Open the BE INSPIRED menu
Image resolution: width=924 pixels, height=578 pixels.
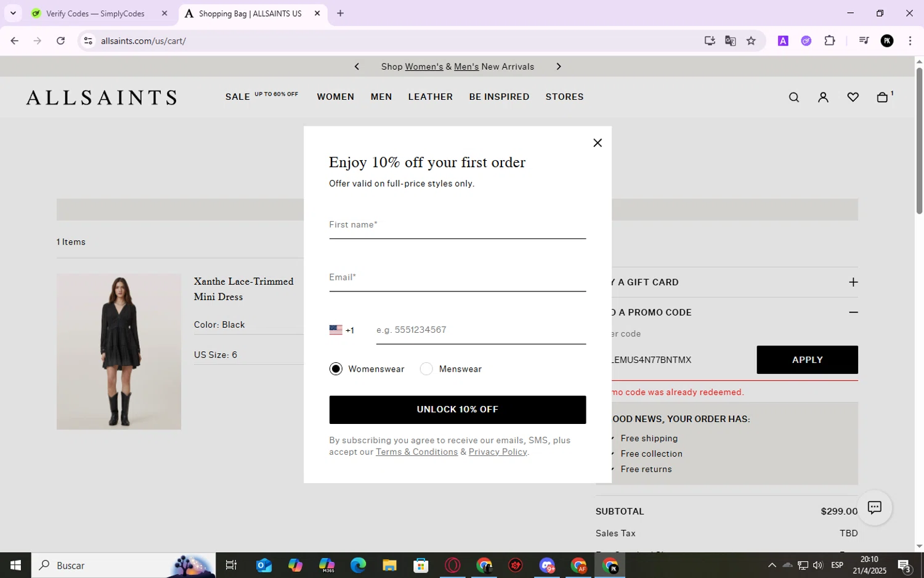point(499,97)
